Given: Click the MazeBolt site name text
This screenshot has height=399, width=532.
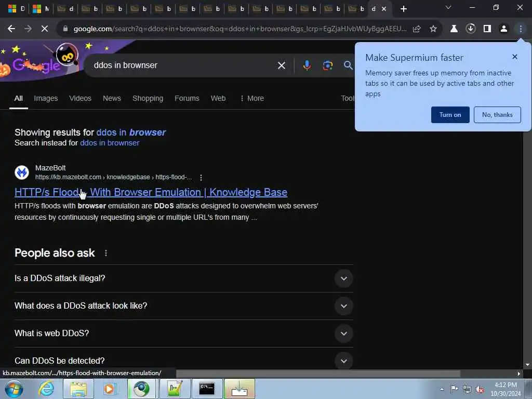Looking at the screenshot, I should coord(50,168).
